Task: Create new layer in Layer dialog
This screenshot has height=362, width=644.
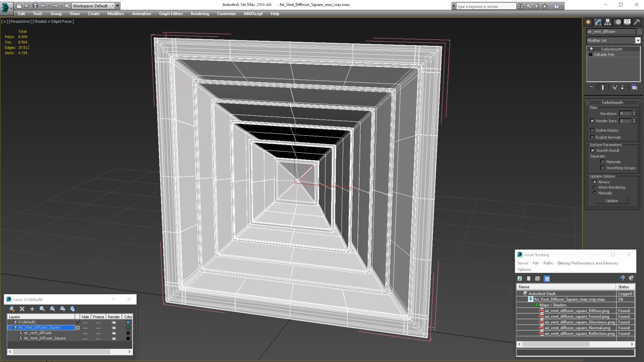Action: 12,309
